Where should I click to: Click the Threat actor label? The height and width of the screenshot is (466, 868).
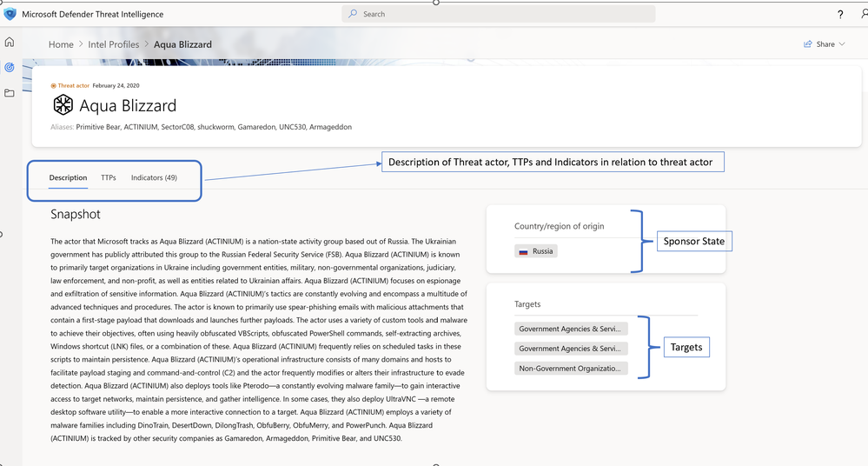click(x=74, y=86)
